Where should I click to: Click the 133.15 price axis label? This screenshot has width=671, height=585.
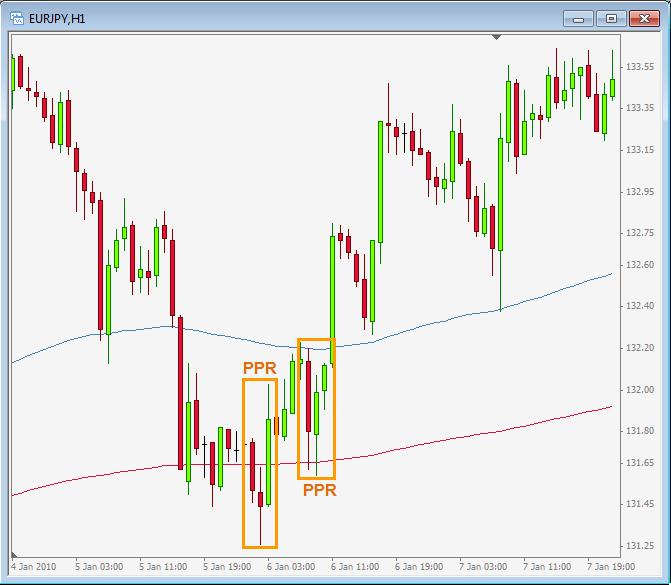[x=640, y=150]
